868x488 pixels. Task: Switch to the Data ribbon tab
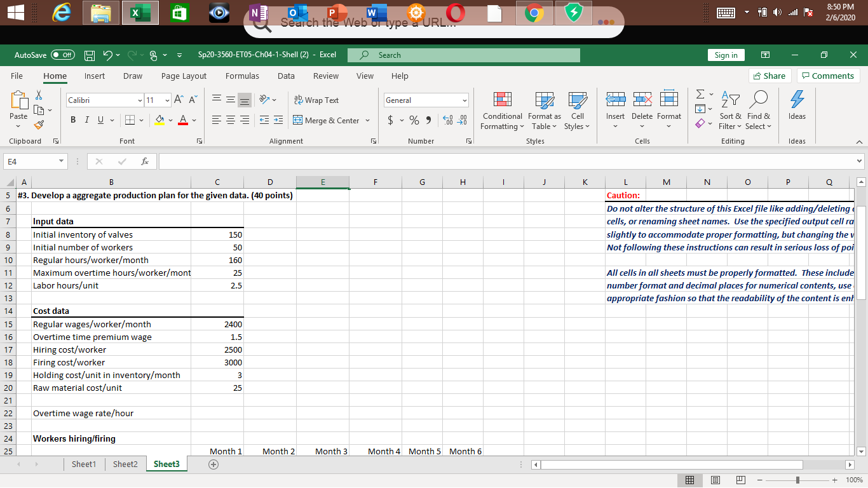tap(286, 76)
